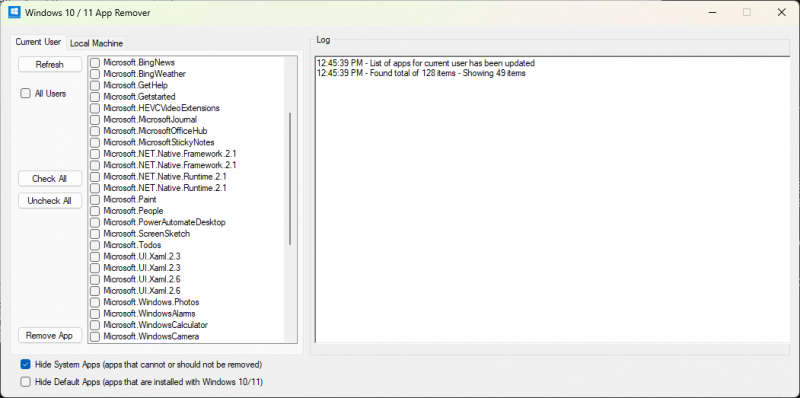This screenshot has height=398, width=800.
Task: Click the app list vertical scrollbar thumb
Action: 290,179
